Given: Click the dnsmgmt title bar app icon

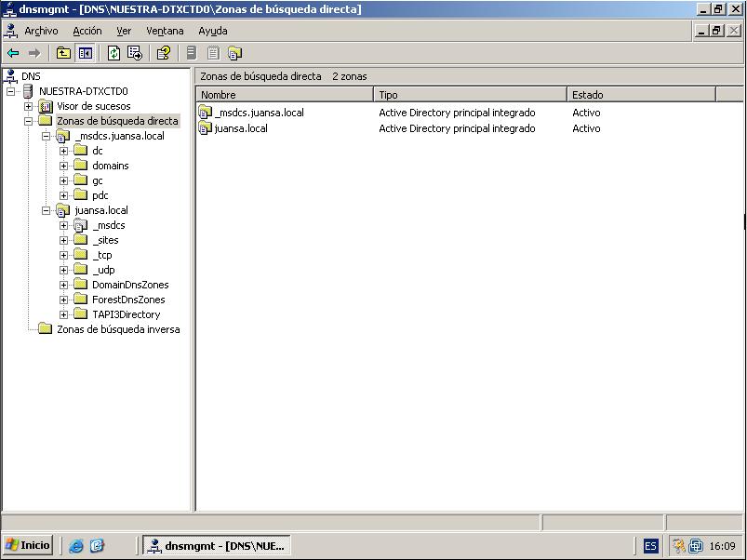Looking at the screenshot, I should (x=9, y=9).
